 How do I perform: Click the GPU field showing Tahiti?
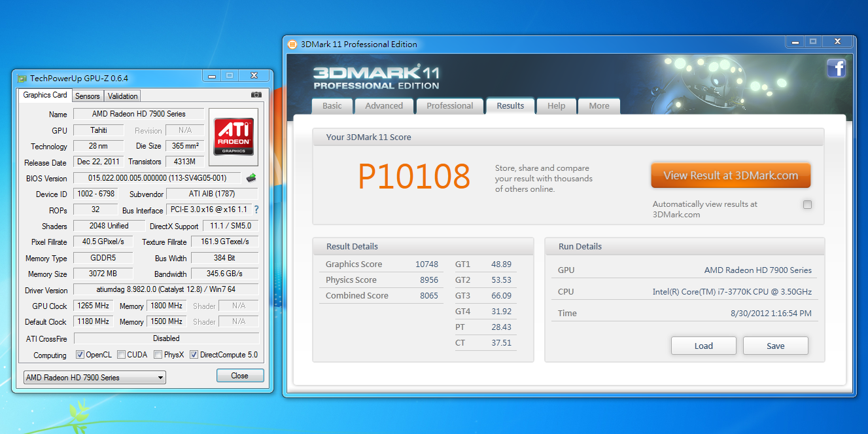[99, 130]
